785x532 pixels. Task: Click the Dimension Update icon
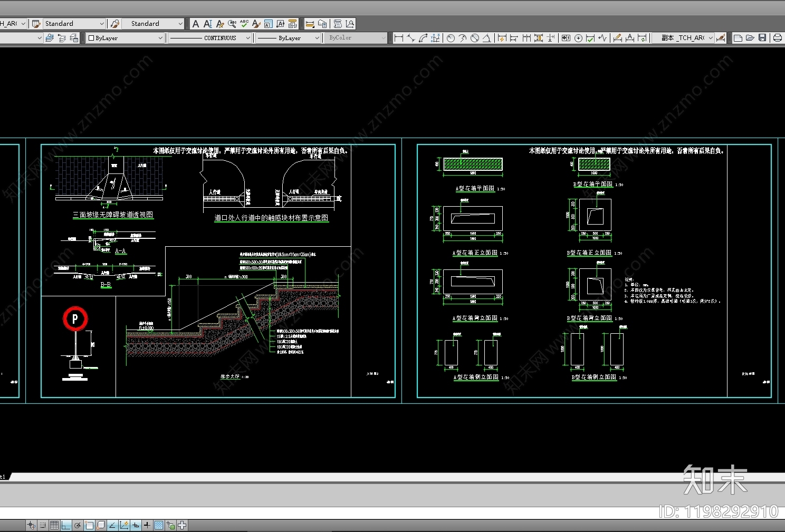coord(642,38)
